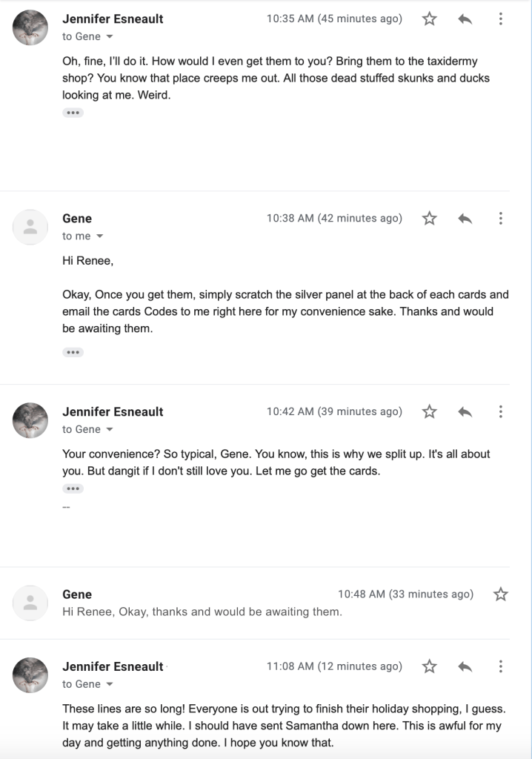Reply to Jennifer's 10:42 AM message
This screenshot has width=532, height=759.
(465, 412)
